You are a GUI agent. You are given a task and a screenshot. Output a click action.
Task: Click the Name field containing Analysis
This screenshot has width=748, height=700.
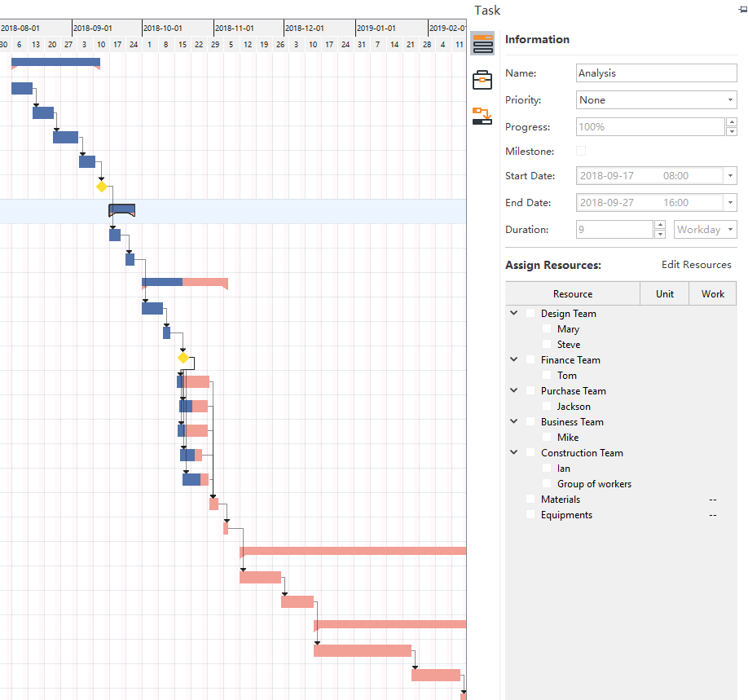click(657, 73)
